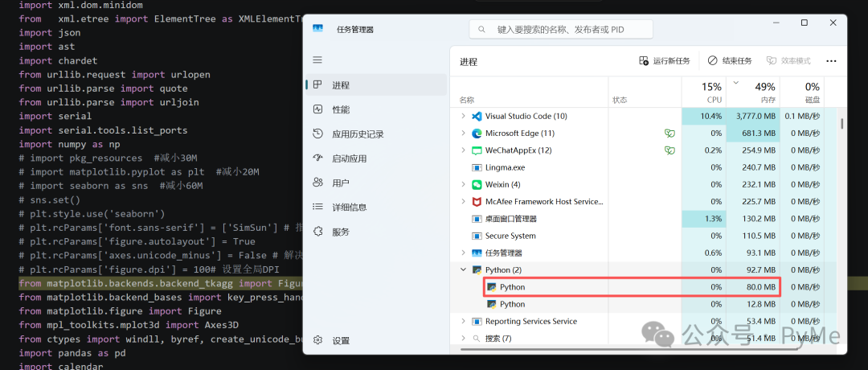The height and width of the screenshot is (370, 868).
Task: Select the Lingma.exe process row
Action: (643, 167)
